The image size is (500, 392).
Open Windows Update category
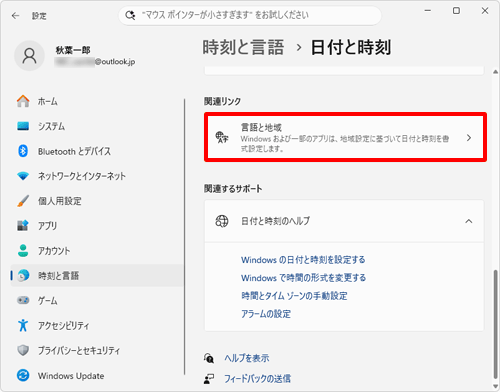click(71, 376)
